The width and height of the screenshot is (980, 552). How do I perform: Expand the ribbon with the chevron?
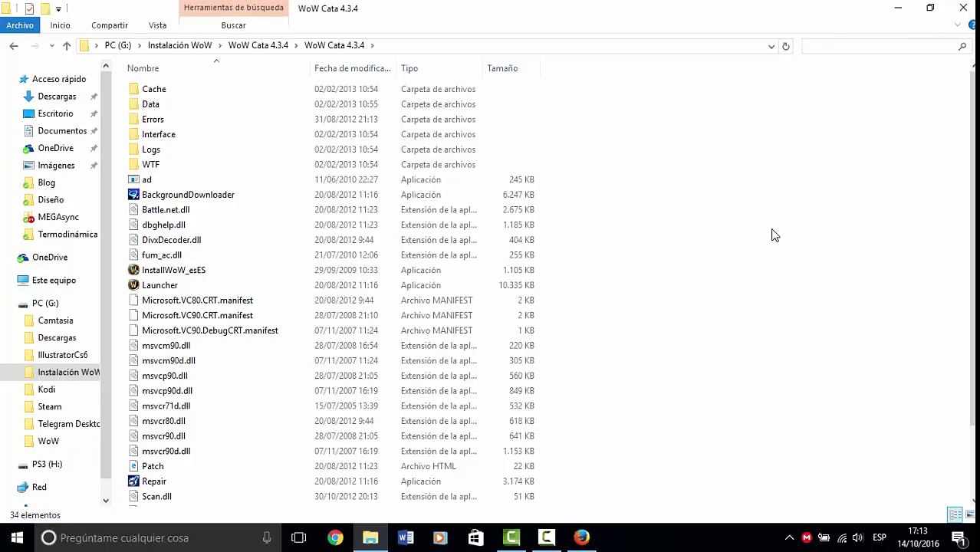click(x=958, y=25)
